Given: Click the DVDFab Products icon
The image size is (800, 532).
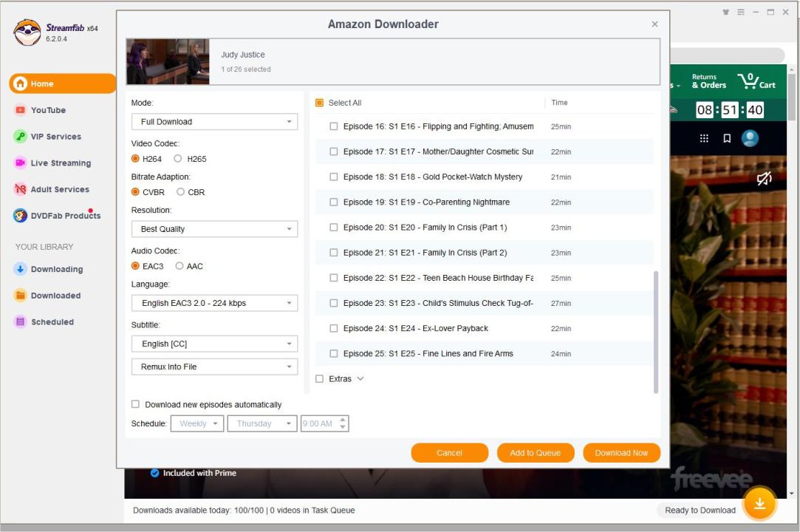Looking at the screenshot, I should 20,216.
